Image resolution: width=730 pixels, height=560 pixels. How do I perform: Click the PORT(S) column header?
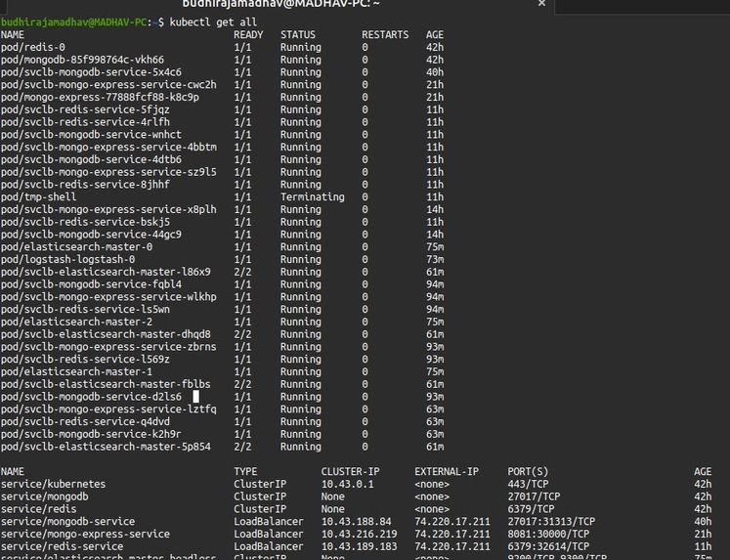(528, 472)
